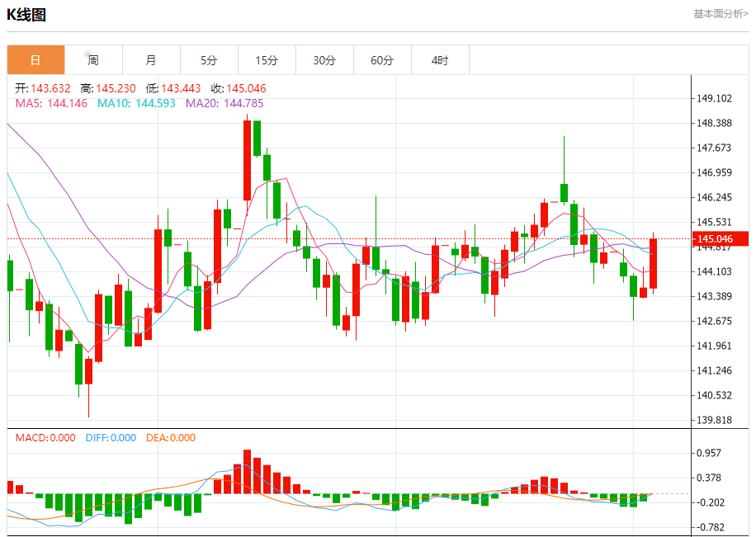Open the 4时 timeframe tab
Viewport: 756px width, 537px height.
440,60
